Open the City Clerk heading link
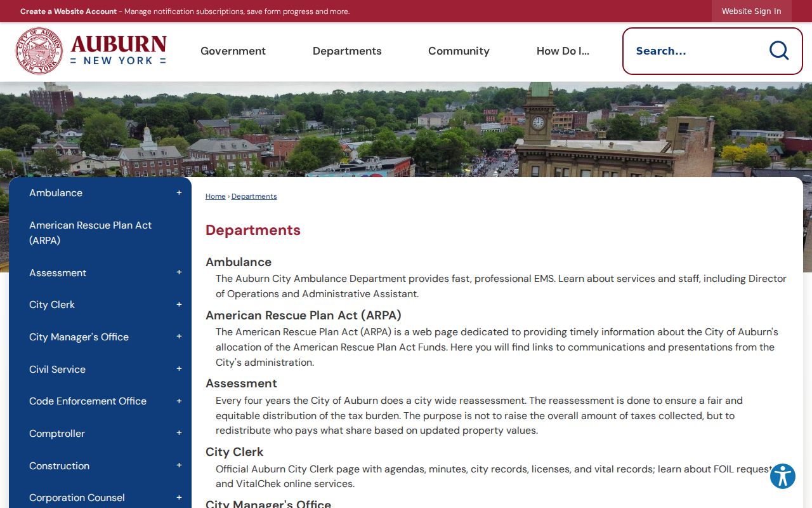This screenshot has height=508, width=812. pos(234,451)
